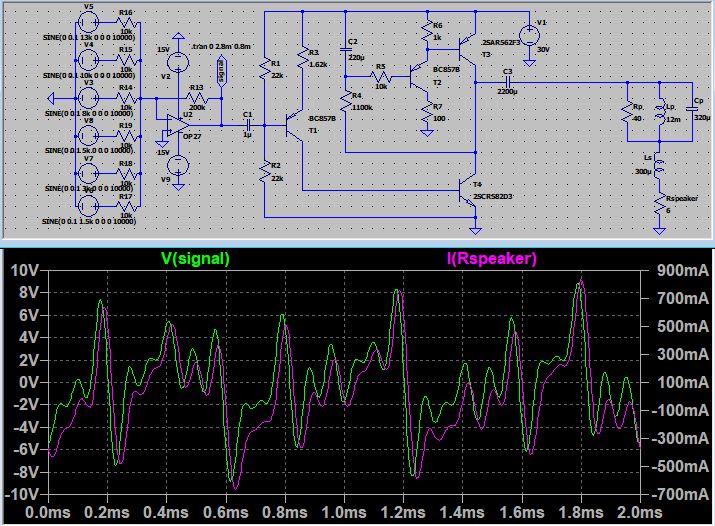Select the V5 voltage source symbol

tap(88, 22)
